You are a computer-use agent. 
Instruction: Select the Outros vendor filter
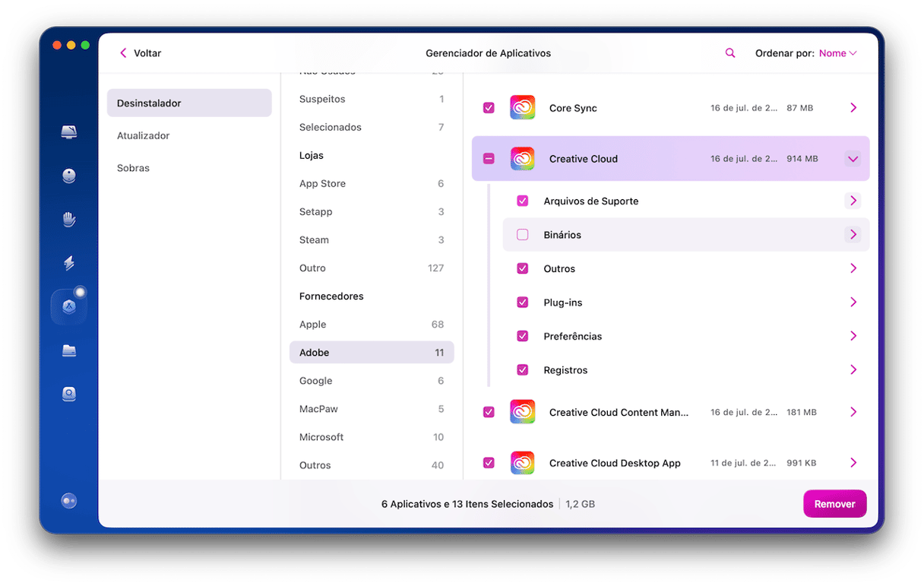pos(372,465)
